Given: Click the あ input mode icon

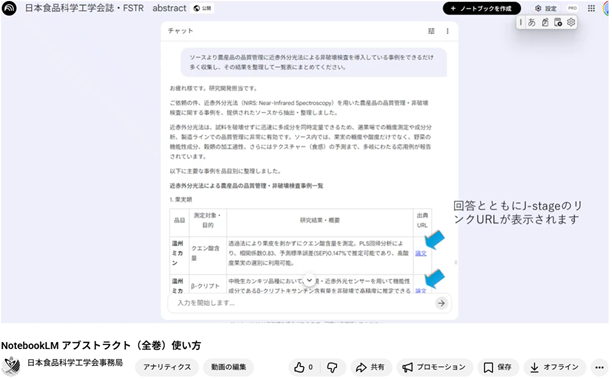Looking at the screenshot, I should 531,22.
